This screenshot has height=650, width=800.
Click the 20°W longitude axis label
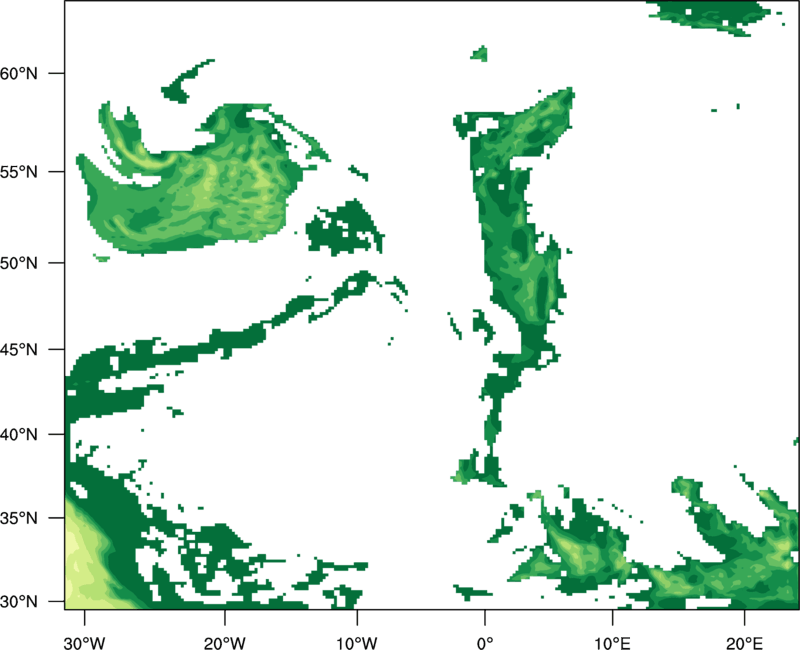coord(224,643)
